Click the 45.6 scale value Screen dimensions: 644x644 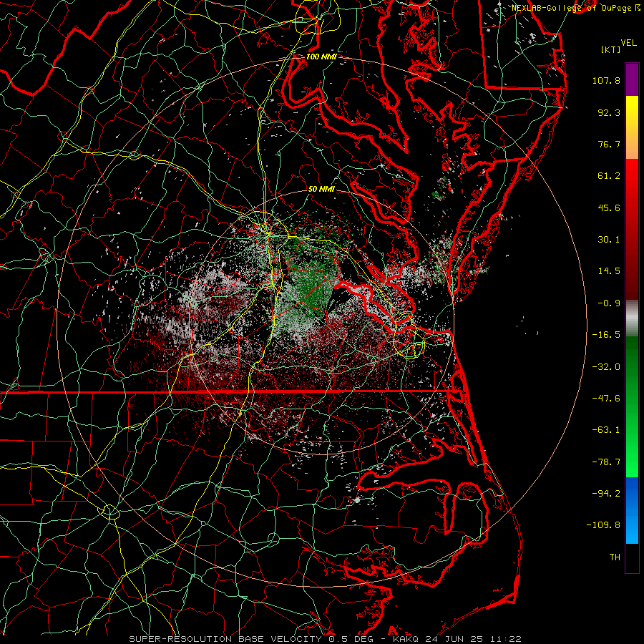609,208
